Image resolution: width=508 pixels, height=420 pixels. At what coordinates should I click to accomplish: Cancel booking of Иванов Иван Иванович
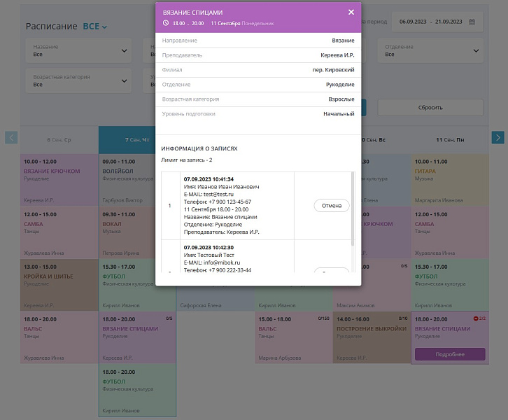[x=332, y=206]
